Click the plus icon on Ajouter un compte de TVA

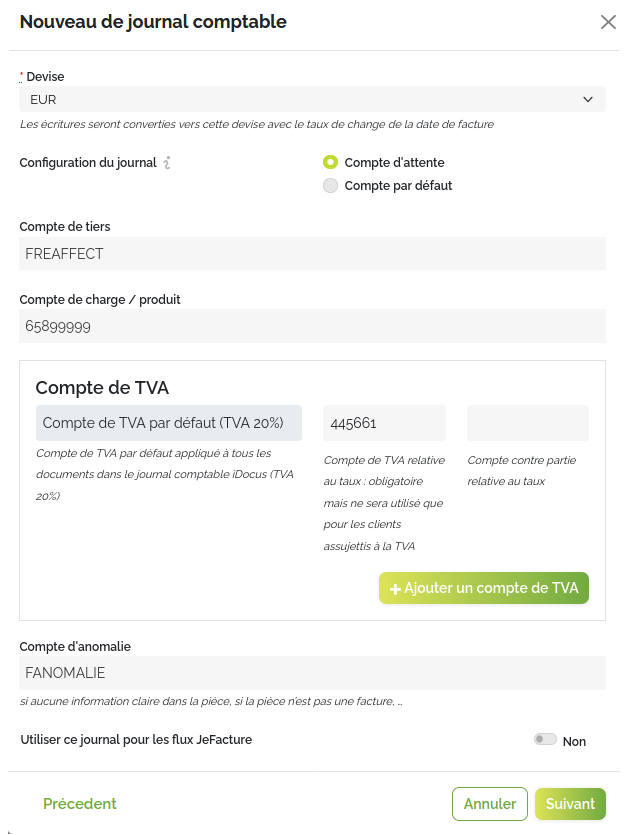(395, 589)
